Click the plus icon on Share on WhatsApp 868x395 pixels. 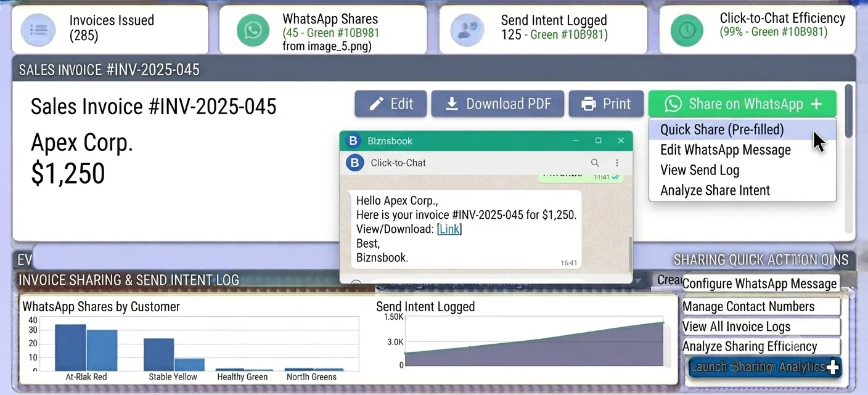pos(816,104)
